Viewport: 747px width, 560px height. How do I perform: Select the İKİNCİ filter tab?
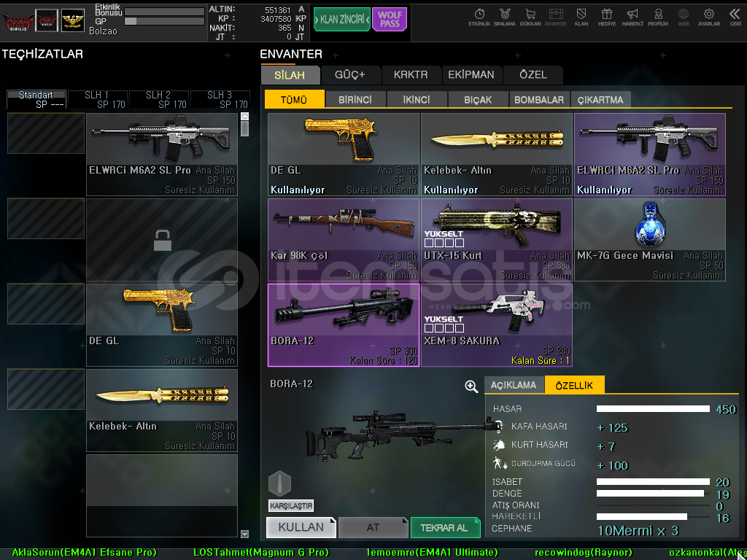(417, 99)
